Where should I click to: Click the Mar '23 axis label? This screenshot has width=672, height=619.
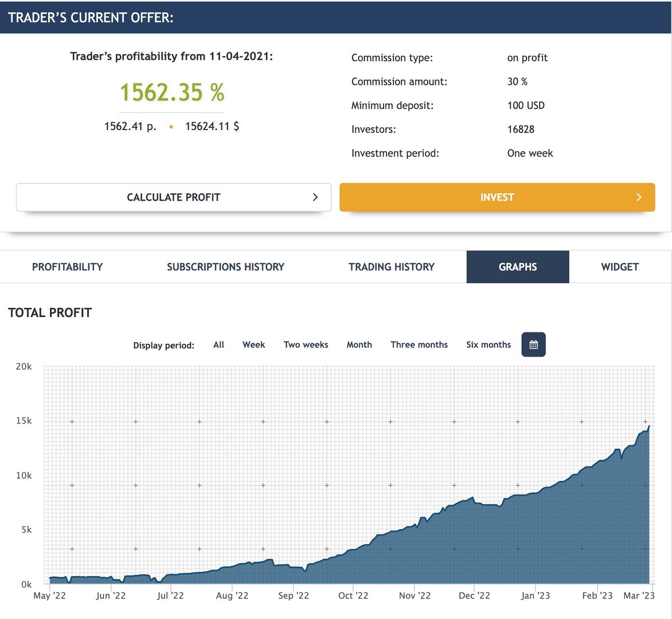pos(639,596)
